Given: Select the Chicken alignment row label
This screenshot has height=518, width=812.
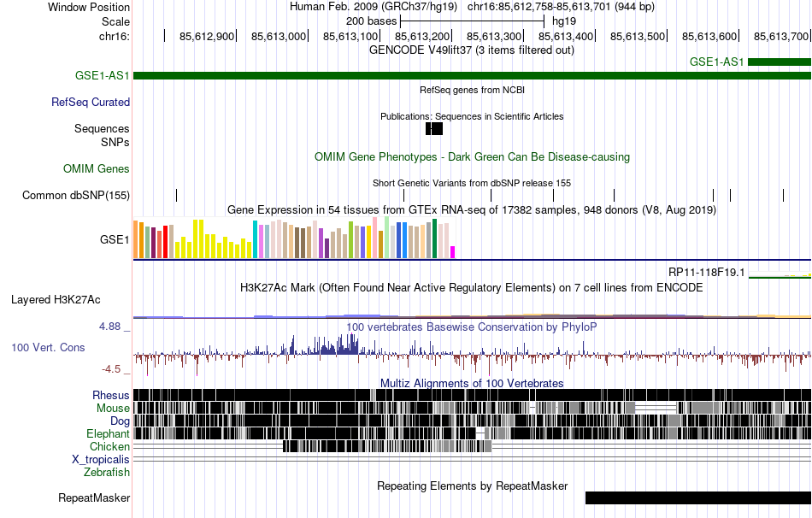Looking at the screenshot, I should click(x=109, y=446).
